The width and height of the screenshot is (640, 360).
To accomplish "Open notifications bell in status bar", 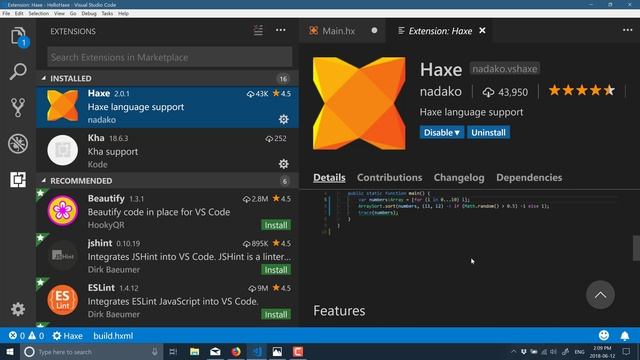I will click(x=624, y=336).
